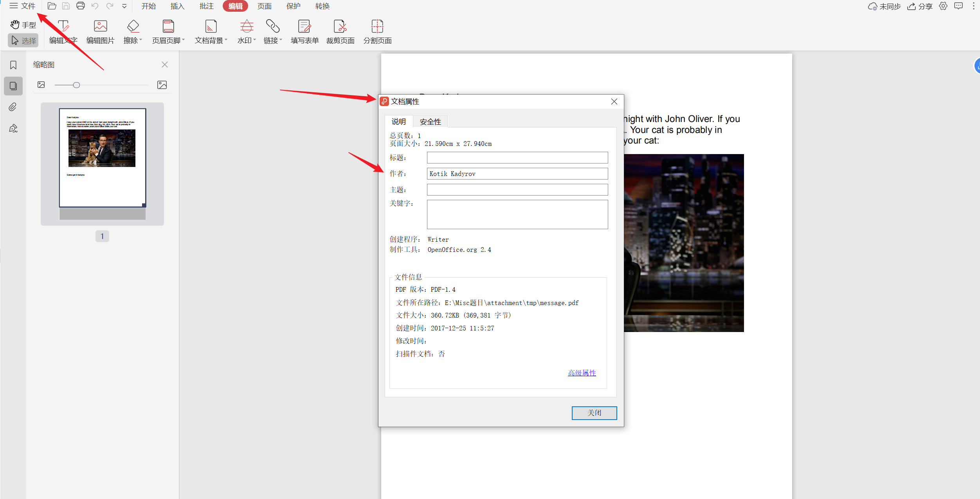This screenshot has height=499, width=980.
Task: Click the larger thumbnails icon
Action: (x=162, y=85)
